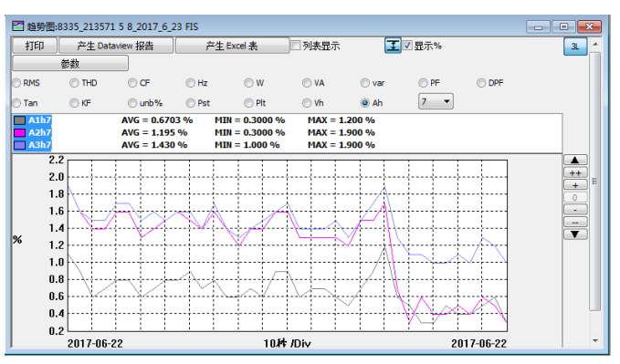
Task: Click the scrollbar down arrow
Action: click(x=595, y=340)
